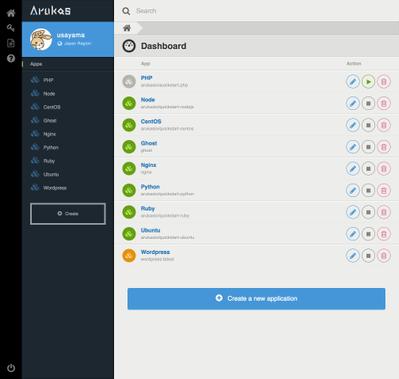This screenshot has width=399, height=379.
Task: Click the breadcrumb home icon
Action: (x=127, y=28)
